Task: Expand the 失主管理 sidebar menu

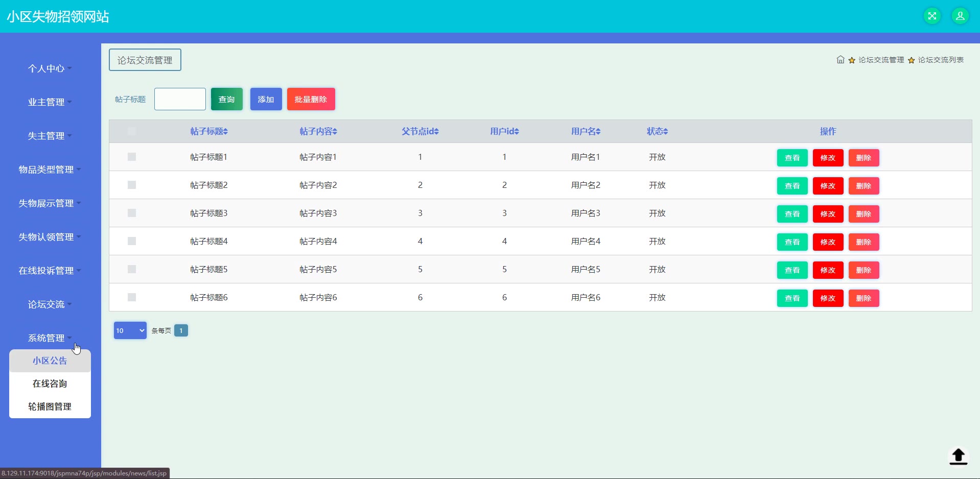Action: (50, 136)
